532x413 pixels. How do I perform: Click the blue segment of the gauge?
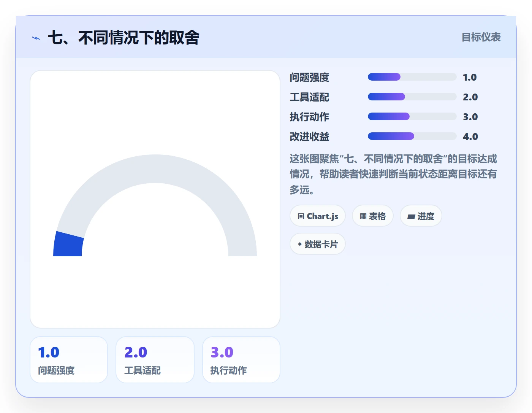[x=68, y=245]
